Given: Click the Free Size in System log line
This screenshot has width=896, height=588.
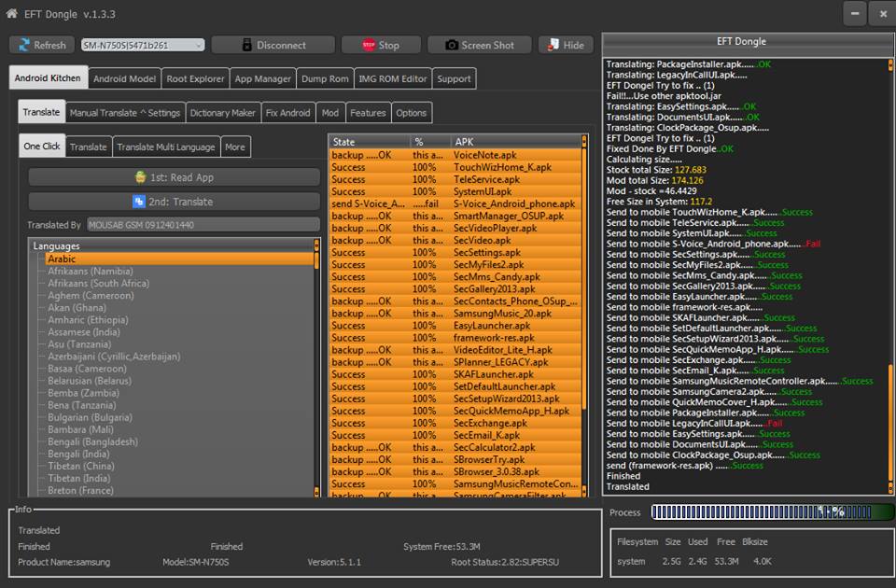Looking at the screenshot, I should 659,202.
